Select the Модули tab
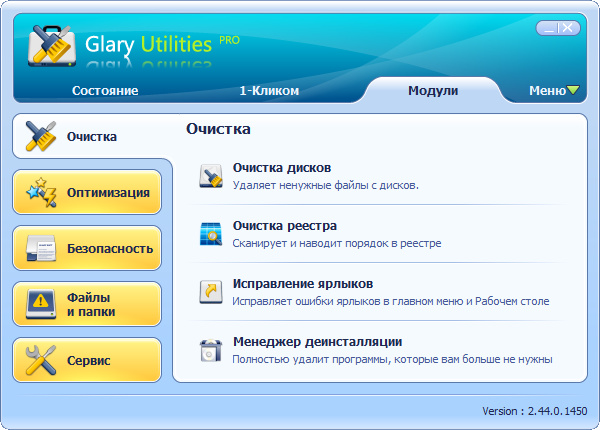This screenshot has height=430, width=600. [433, 91]
